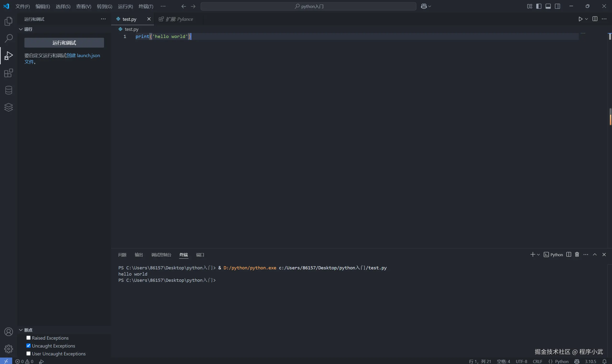Uncheck Uncaught Exceptions breakpoint
The height and width of the screenshot is (364, 612).
(x=28, y=346)
